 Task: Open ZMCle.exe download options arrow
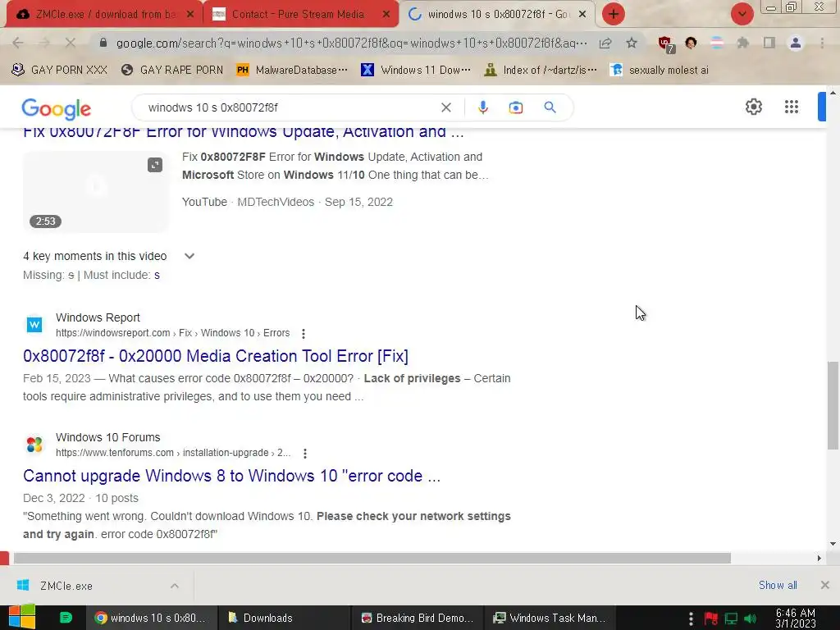pyautogui.click(x=175, y=586)
